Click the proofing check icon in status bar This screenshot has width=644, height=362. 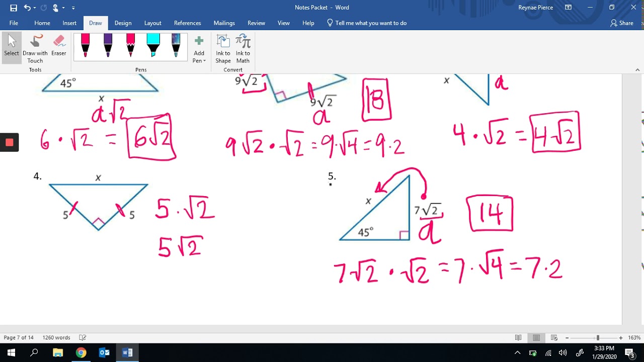(x=83, y=337)
